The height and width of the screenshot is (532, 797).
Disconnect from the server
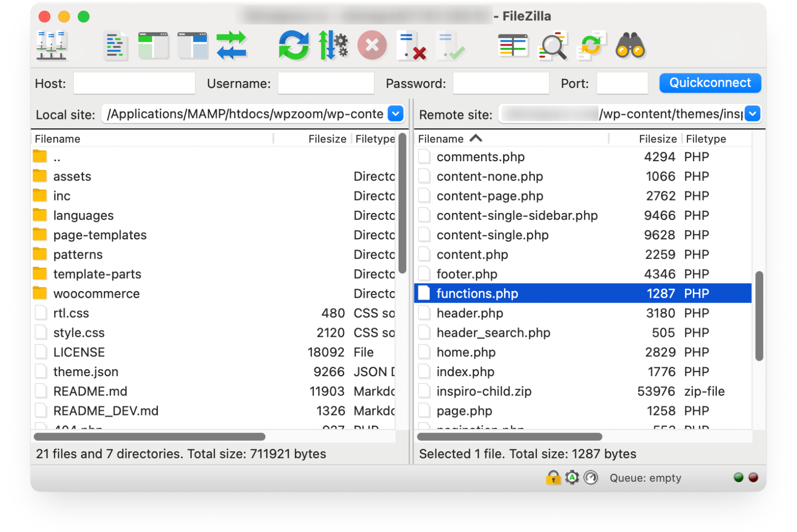412,46
